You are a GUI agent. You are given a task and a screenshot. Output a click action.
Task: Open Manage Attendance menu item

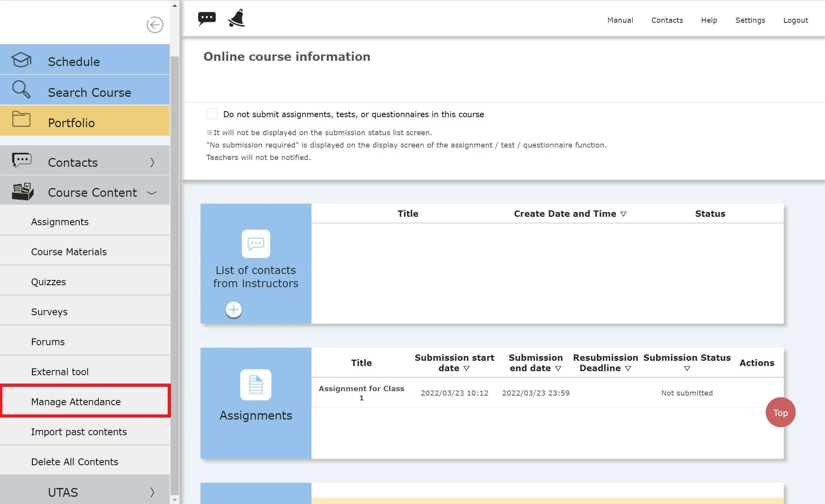click(x=76, y=402)
